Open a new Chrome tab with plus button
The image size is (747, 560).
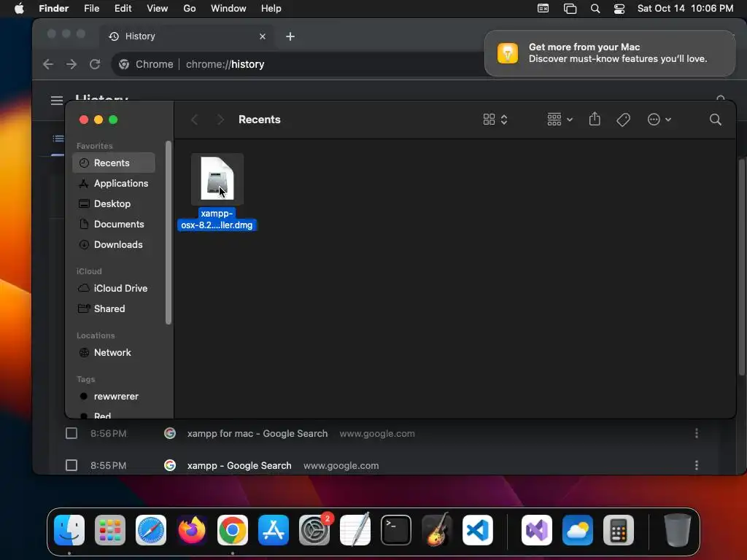point(290,36)
